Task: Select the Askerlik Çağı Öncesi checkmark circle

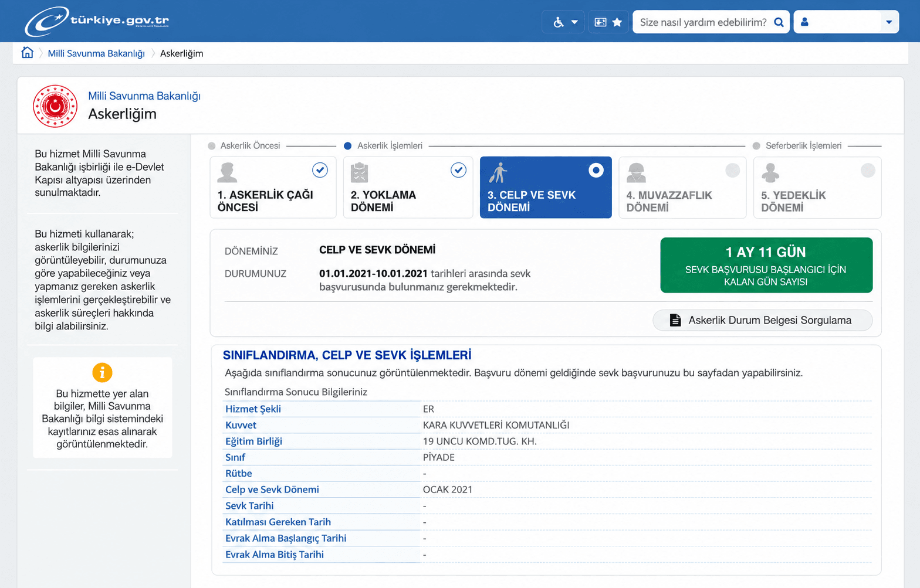Action: pos(320,170)
